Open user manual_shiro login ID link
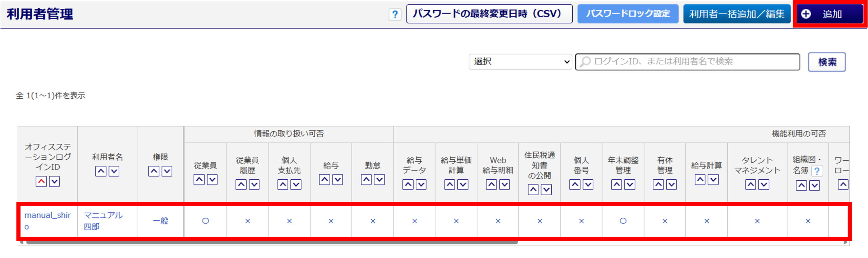868x258 pixels. [47, 221]
